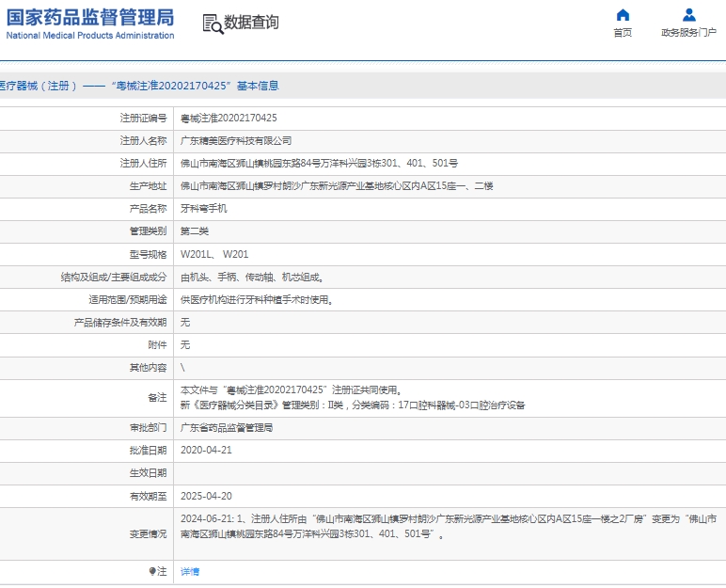Click the 产品名称 field label
Image resolution: width=726 pixels, height=588 pixels.
pos(149,209)
